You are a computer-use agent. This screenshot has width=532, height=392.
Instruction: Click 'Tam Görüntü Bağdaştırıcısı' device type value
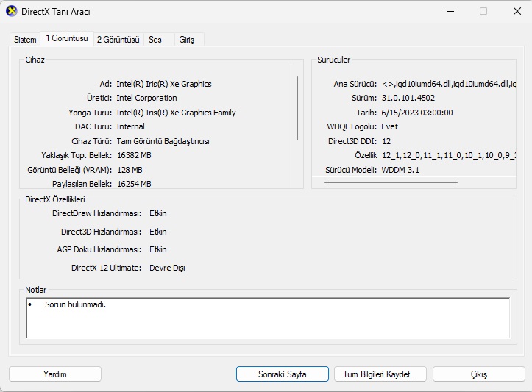click(163, 141)
